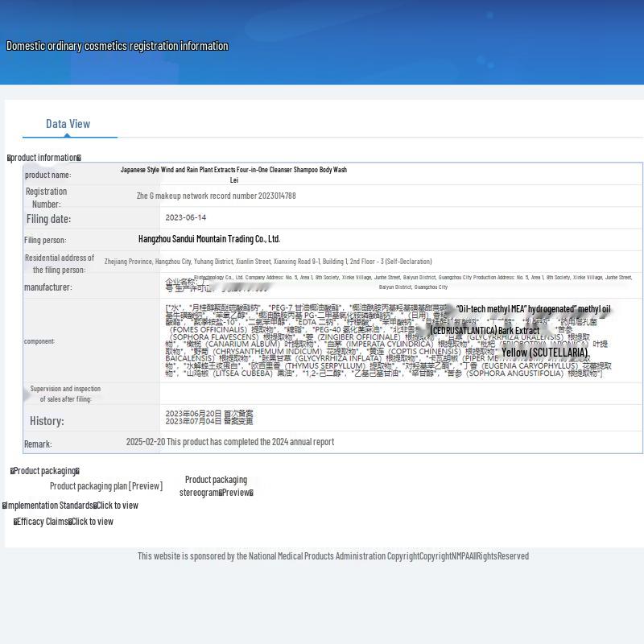This screenshot has width=644, height=644.
Task: Click the component label
Action: pyautogui.click(x=39, y=341)
